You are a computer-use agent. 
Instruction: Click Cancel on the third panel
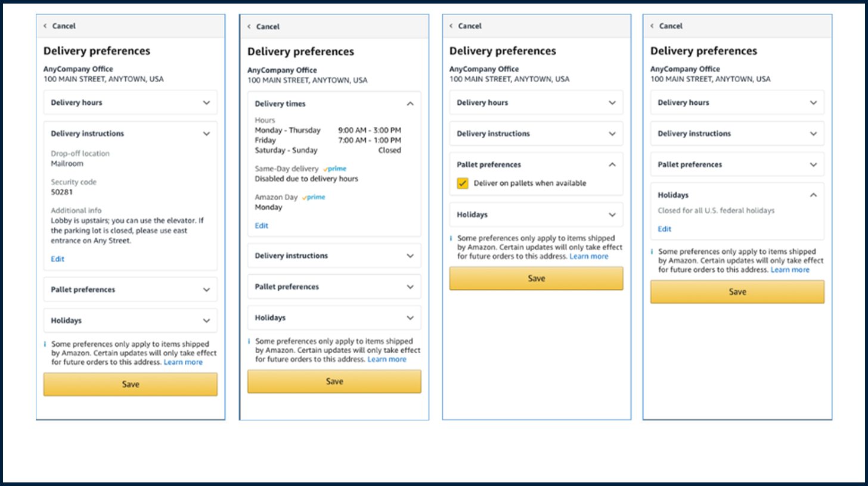click(x=470, y=26)
